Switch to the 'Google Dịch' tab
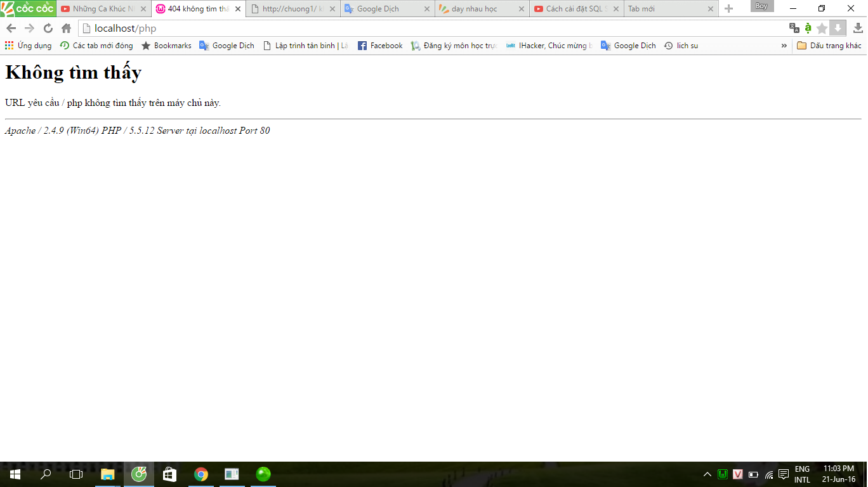The image size is (868, 487). (378, 9)
